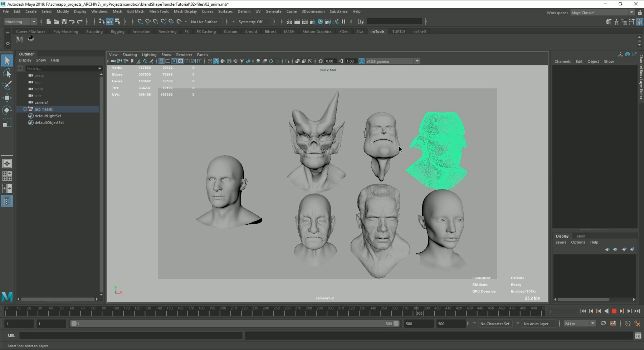
Task: Open the Deform menu
Action: point(244,11)
